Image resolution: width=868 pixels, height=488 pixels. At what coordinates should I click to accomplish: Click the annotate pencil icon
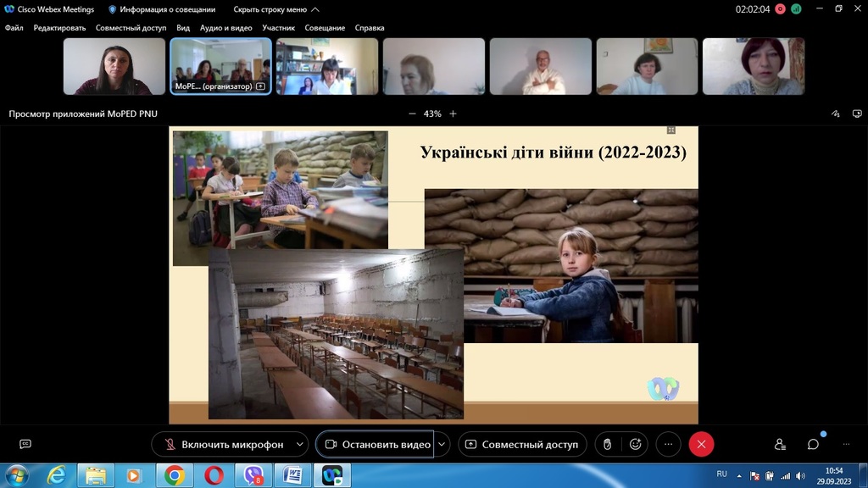[x=836, y=114]
